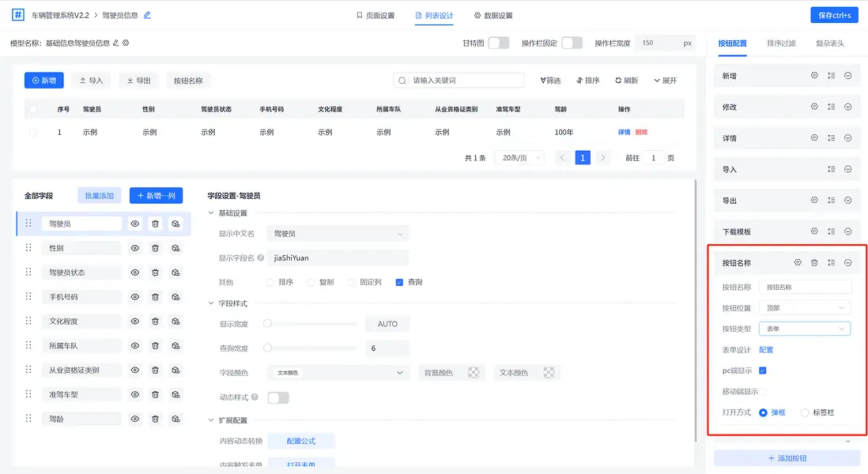Click the 显示宽度 slider handle
The width and height of the screenshot is (868, 474).
pos(267,324)
